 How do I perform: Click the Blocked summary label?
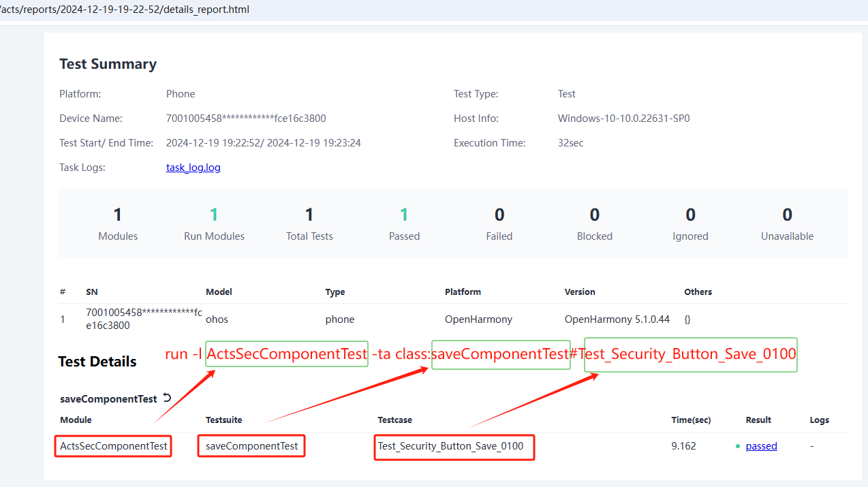(595, 236)
